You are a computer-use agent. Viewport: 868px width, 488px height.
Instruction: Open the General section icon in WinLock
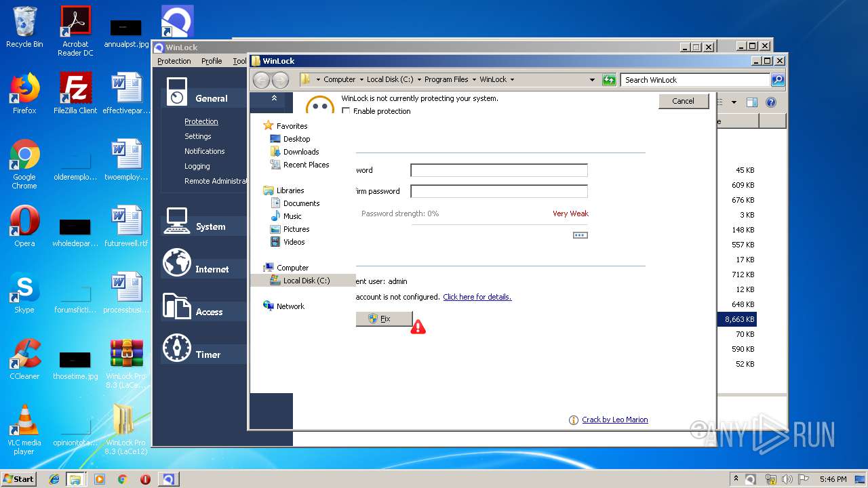[x=176, y=91]
